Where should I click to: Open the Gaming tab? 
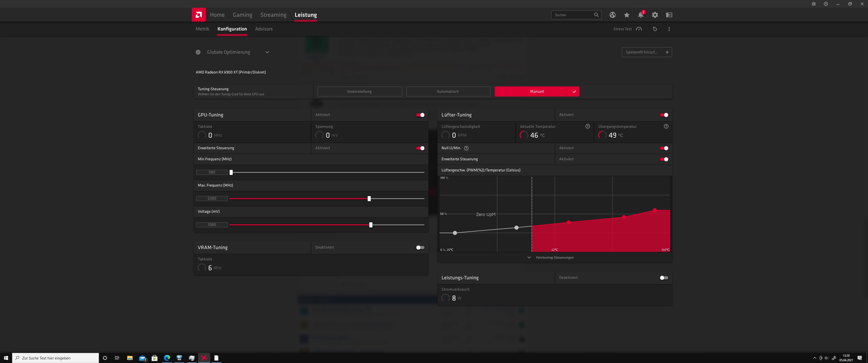(x=242, y=15)
